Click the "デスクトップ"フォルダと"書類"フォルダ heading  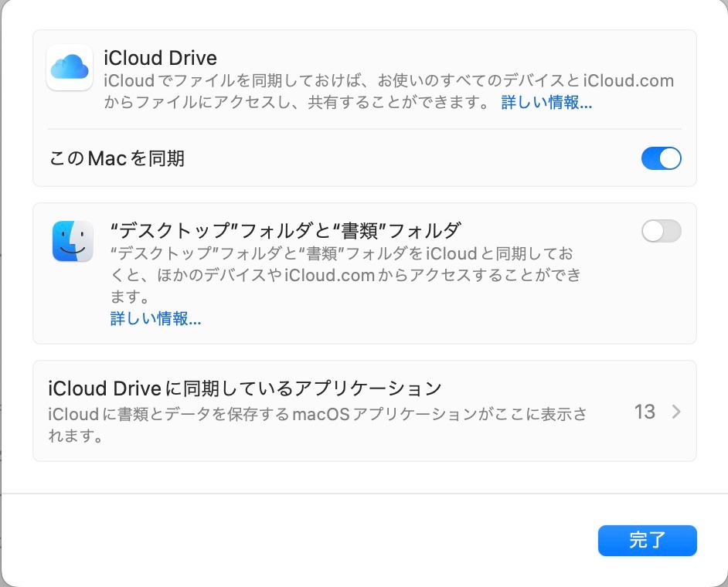[x=285, y=230]
